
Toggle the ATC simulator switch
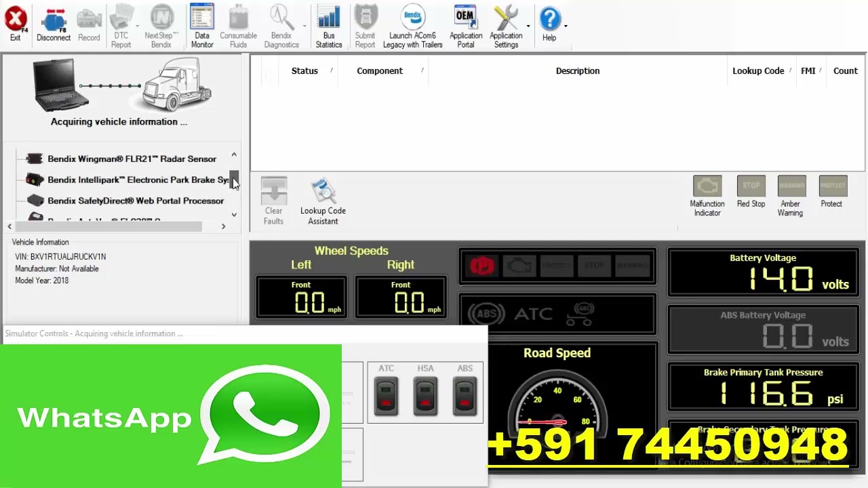click(x=387, y=397)
